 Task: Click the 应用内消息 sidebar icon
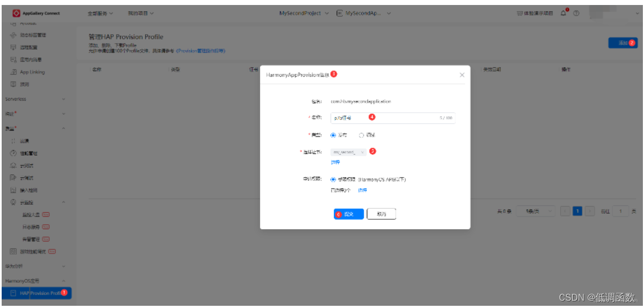coord(13,60)
